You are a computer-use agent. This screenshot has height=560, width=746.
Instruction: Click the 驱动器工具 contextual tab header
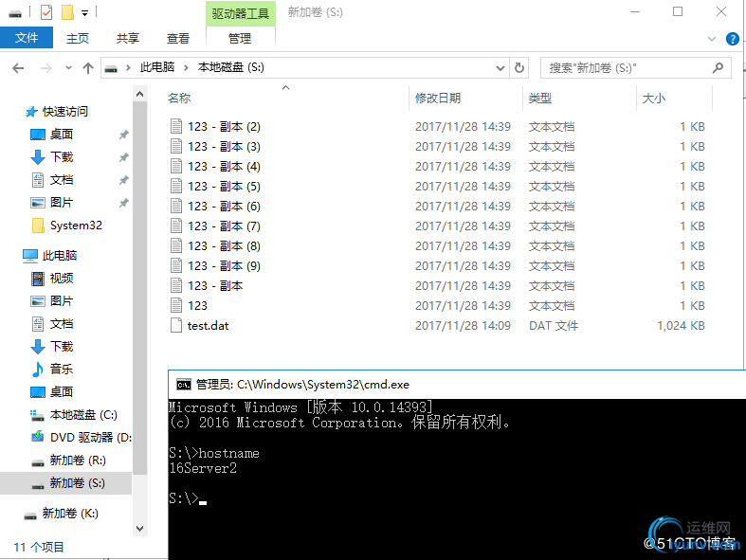pyautogui.click(x=240, y=13)
